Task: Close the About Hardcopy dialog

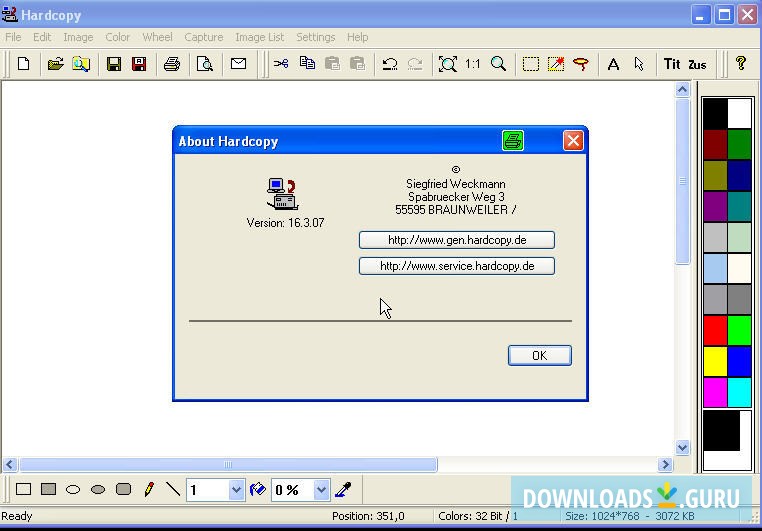Action: coord(573,141)
